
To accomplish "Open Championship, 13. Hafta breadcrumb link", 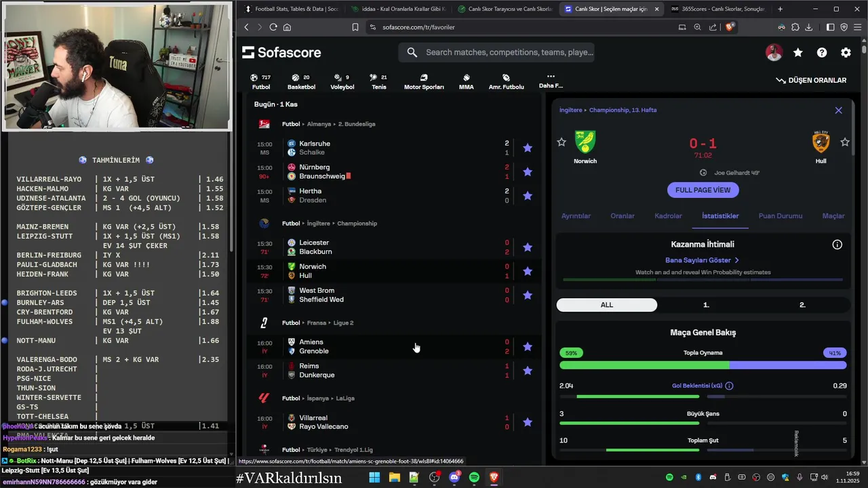I will click(x=623, y=110).
